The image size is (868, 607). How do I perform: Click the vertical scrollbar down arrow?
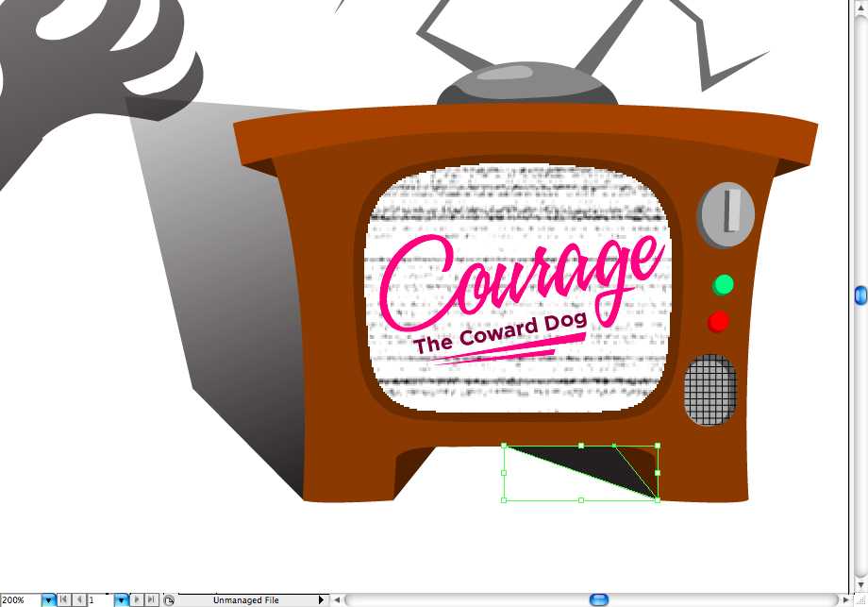click(x=860, y=585)
